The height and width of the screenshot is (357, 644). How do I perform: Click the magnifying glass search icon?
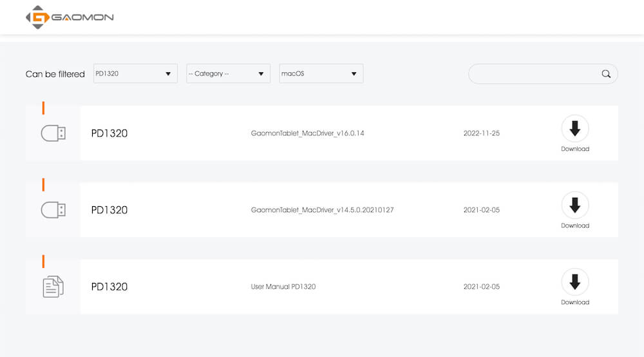click(606, 74)
